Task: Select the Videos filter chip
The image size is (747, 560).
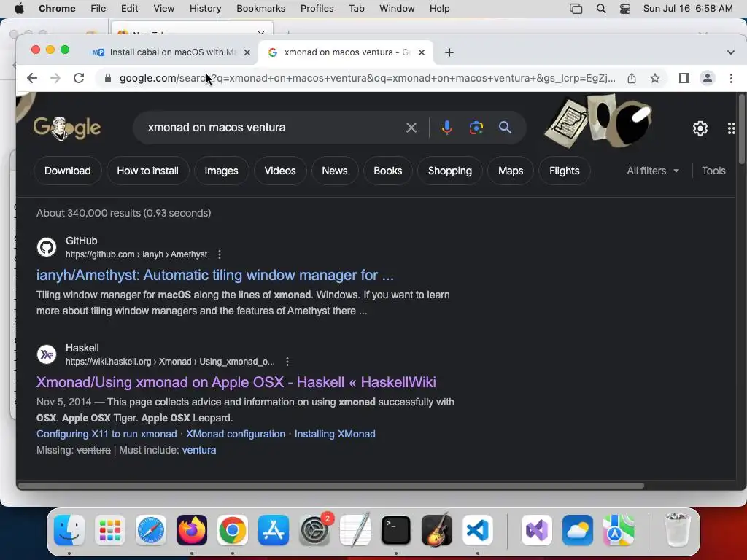Action: [x=280, y=171]
